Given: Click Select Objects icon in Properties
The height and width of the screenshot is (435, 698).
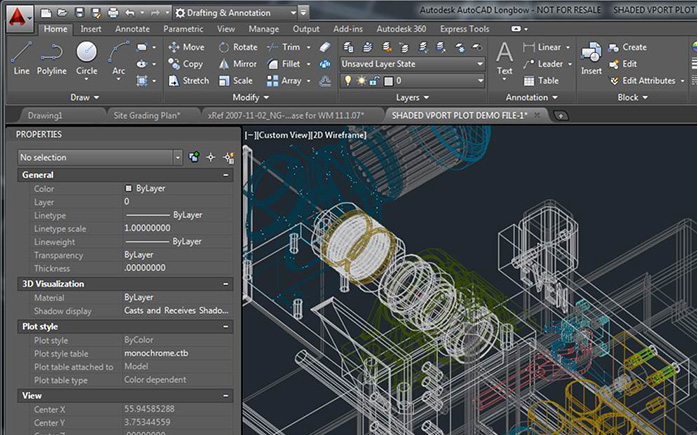Looking at the screenshot, I should click(211, 157).
